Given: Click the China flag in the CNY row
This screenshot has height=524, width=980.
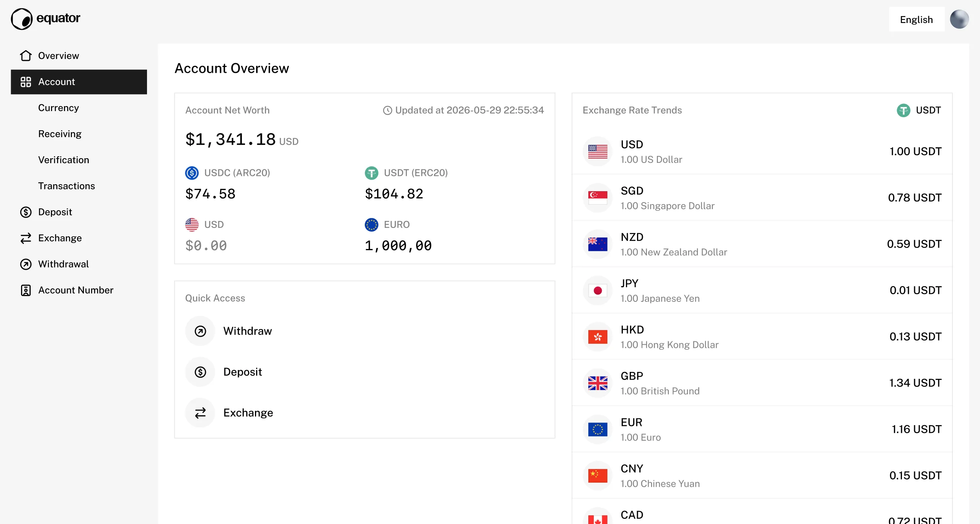Looking at the screenshot, I should pyautogui.click(x=598, y=476).
